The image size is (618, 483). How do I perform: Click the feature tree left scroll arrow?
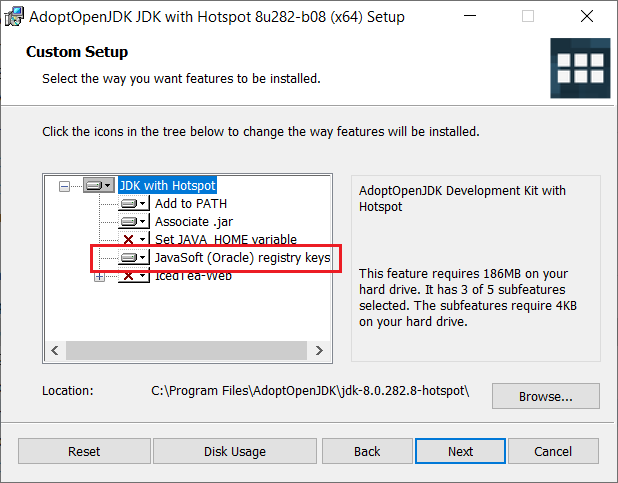[55, 350]
